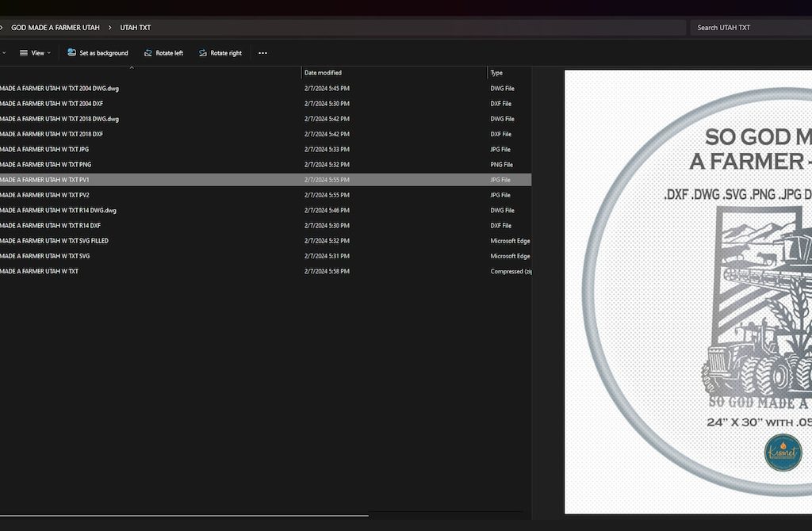Select the TXT PV1 JPG file row

pos(44,180)
